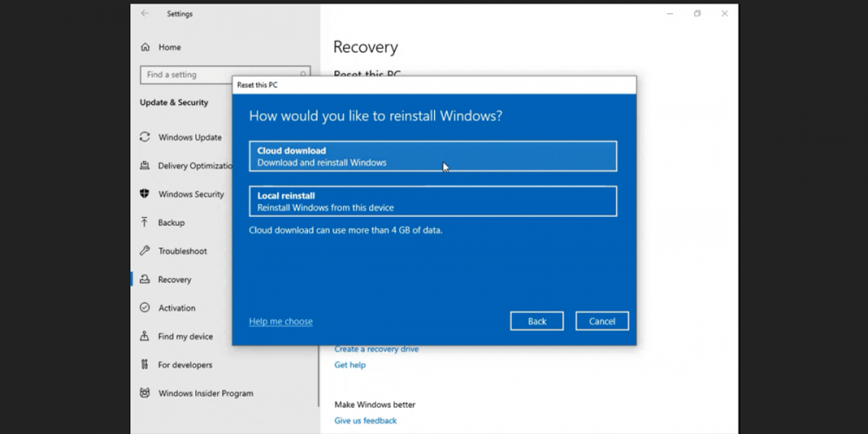This screenshot has height=434, width=868.
Task: Click the Create a recovery drive link
Action: 376,349
